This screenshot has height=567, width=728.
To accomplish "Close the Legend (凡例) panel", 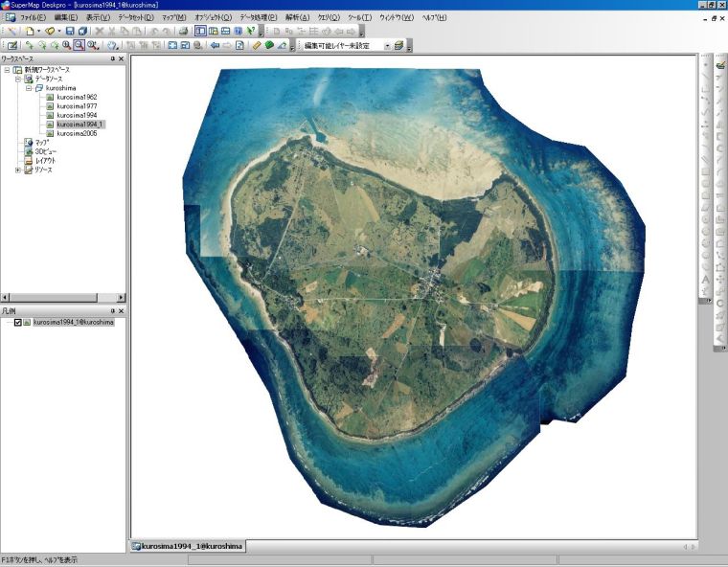I will click(x=122, y=311).
